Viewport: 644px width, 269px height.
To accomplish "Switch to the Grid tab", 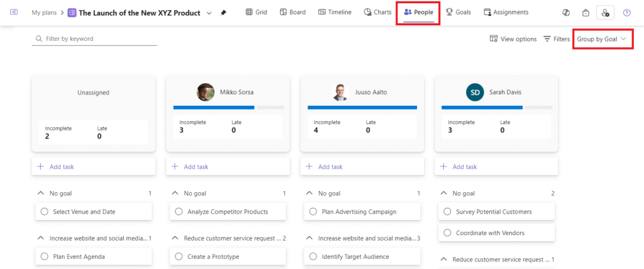I will pos(257,13).
